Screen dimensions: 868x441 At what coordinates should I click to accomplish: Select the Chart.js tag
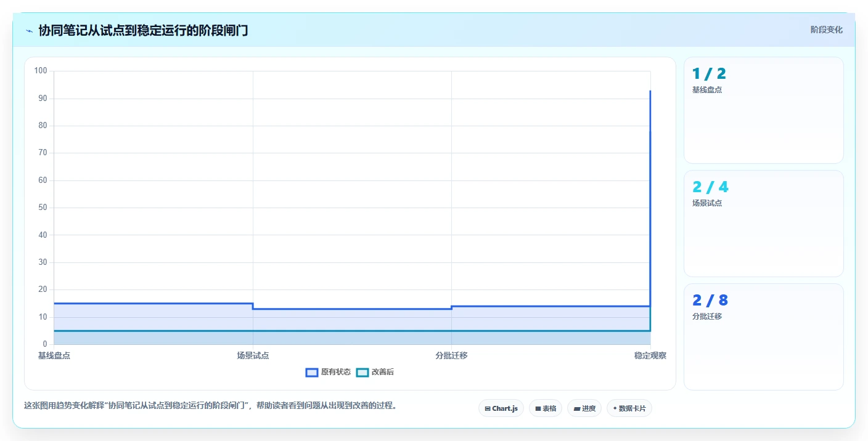click(x=501, y=408)
